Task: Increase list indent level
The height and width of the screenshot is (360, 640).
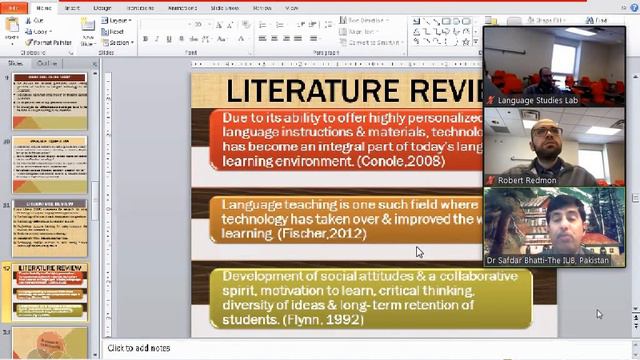Action: [x=312, y=25]
